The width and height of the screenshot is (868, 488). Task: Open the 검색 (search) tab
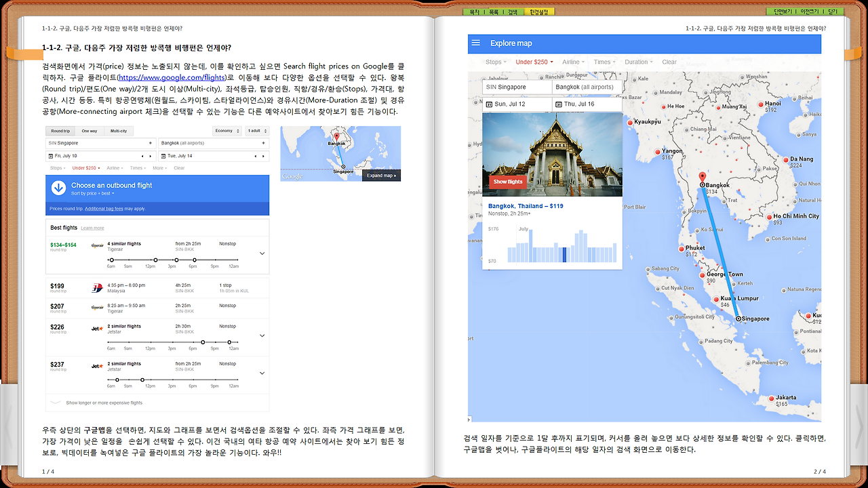click(513, 12)
